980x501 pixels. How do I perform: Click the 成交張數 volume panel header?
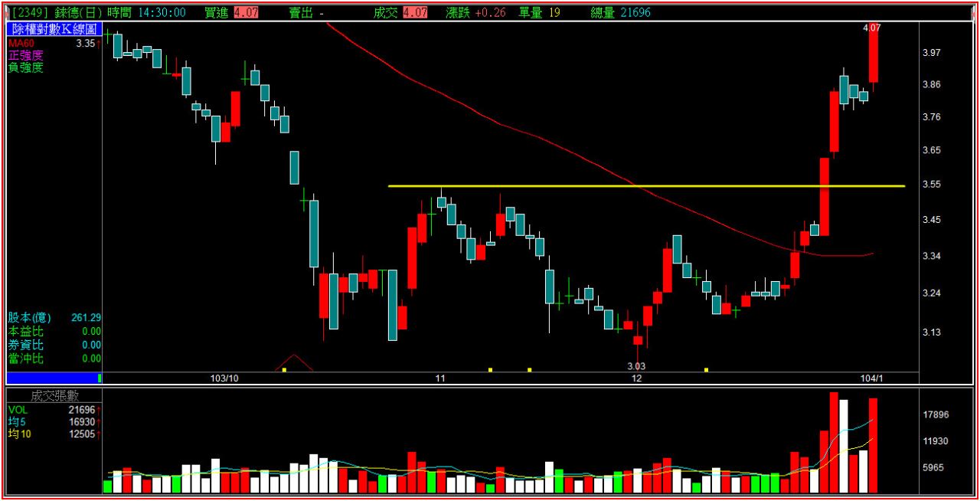tap(54, 396)
